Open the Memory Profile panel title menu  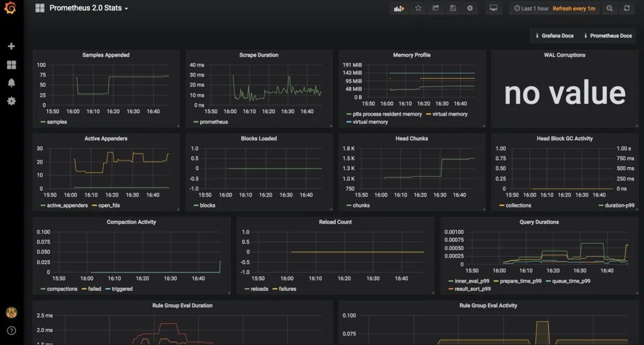coord(411,55)
